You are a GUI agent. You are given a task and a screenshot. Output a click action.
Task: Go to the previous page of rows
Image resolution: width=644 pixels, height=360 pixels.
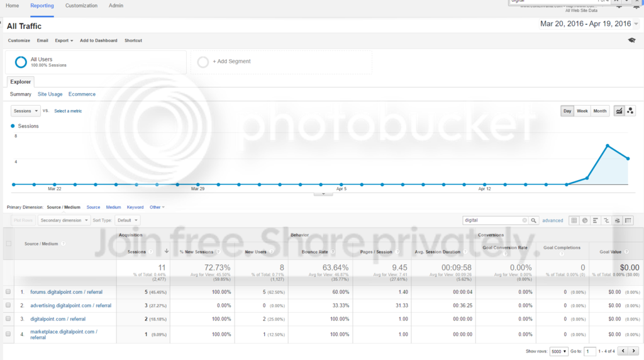pos(623,351)
